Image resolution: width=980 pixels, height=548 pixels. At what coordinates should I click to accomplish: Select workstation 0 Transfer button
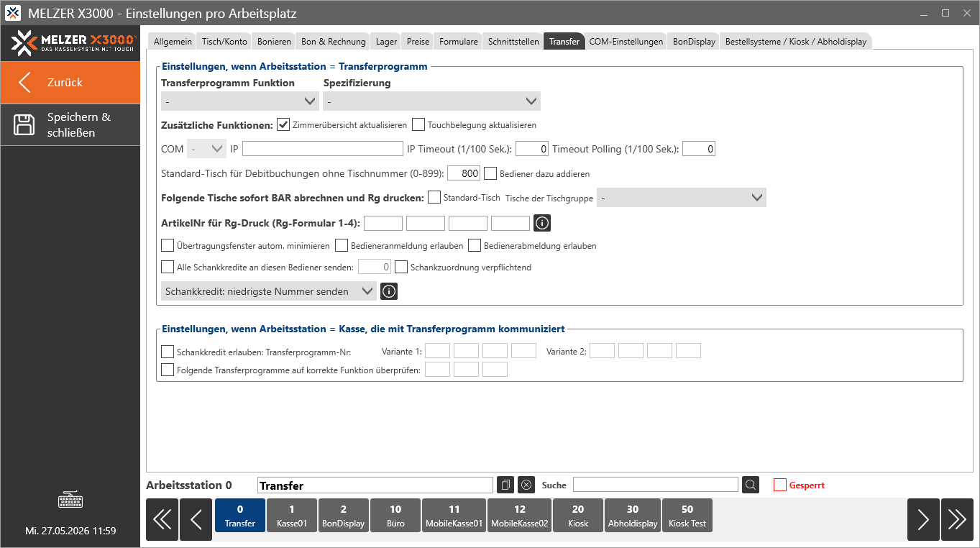pos(240,516)
